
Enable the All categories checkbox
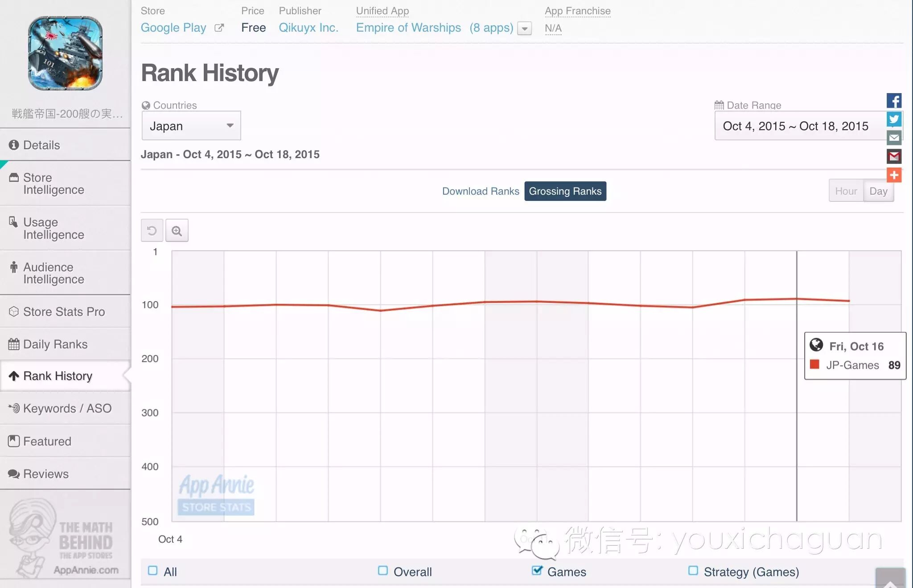pyautogui.click(x=153, y=571)
